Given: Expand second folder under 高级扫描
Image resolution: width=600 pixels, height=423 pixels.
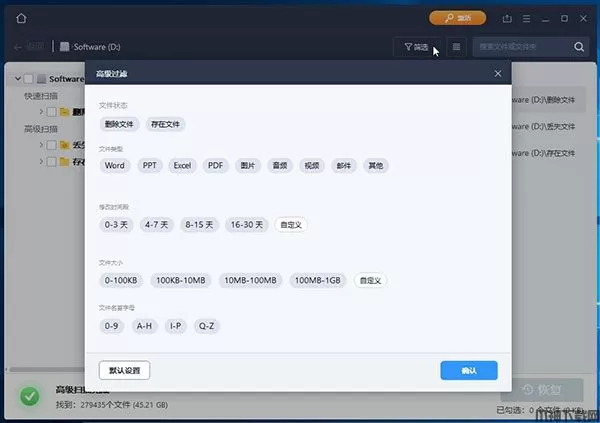Looking at the screenshot, I should [41, 162].
